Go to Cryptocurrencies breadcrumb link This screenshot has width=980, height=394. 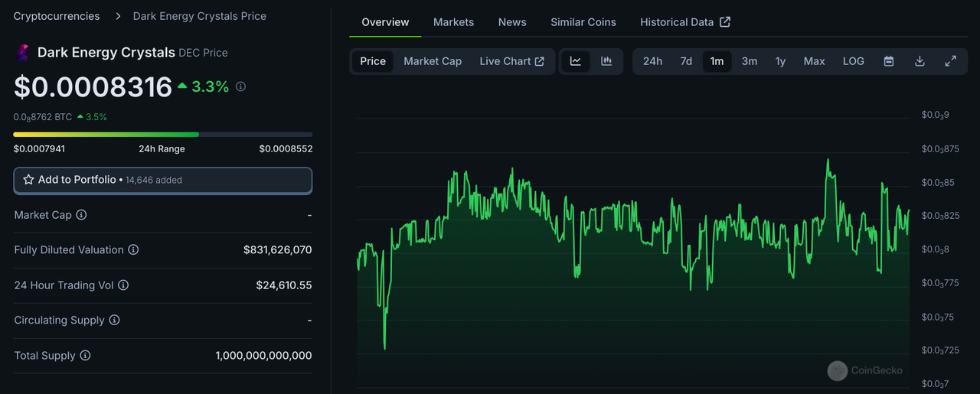[x=57, y=16]
